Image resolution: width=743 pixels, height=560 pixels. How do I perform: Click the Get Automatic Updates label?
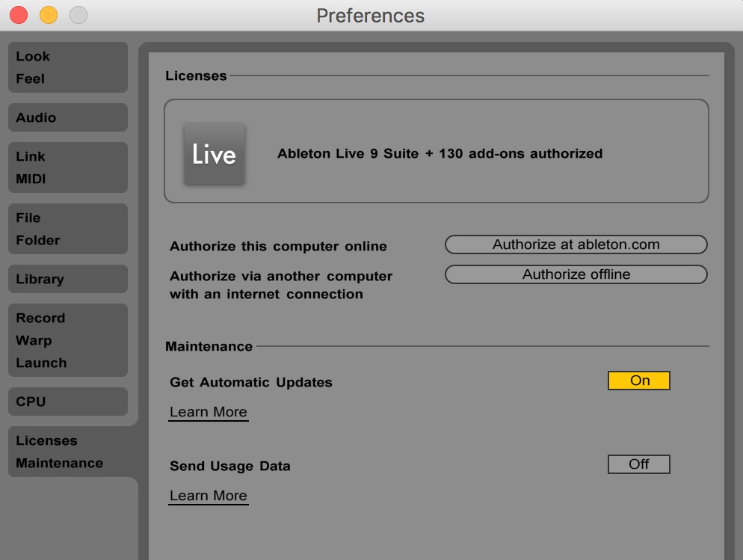coord(251,382)
